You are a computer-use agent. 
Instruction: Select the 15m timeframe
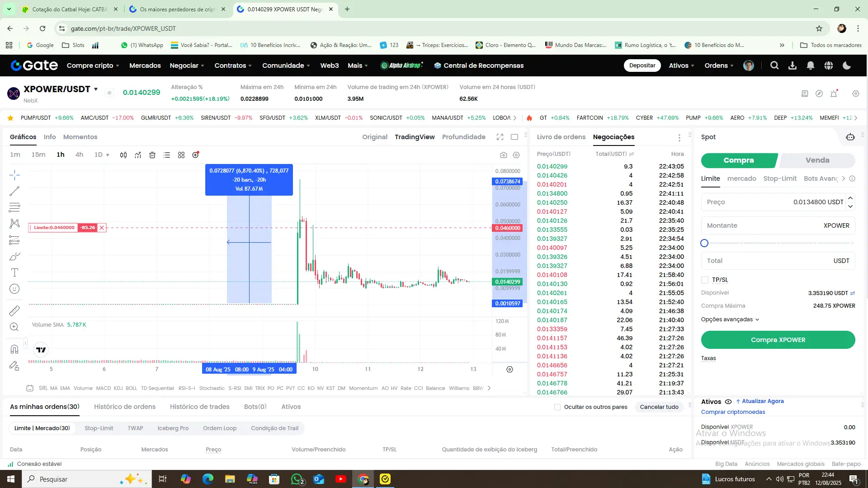38,155
